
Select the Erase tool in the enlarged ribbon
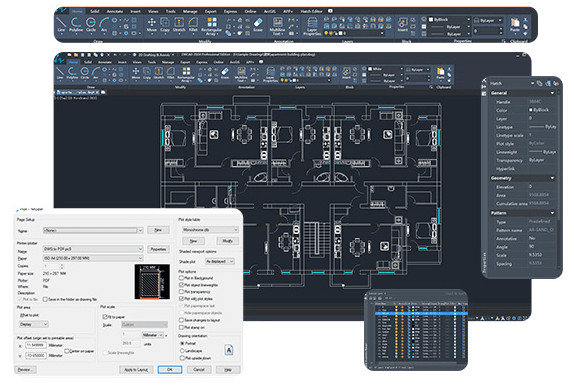coord(258,24)
